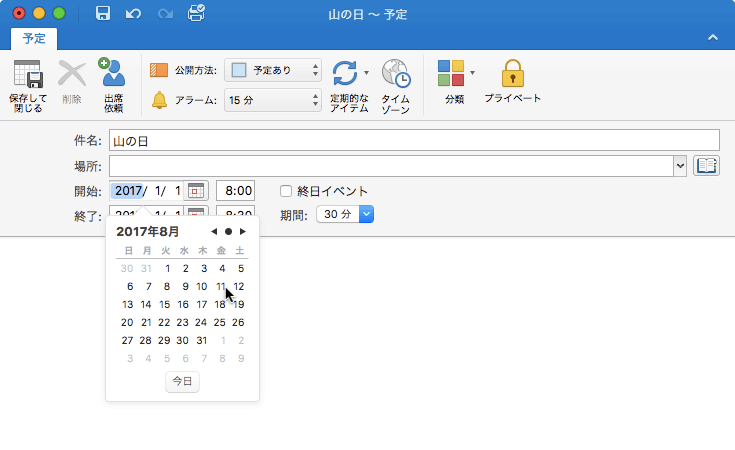Toggle the プライベート lock icon
Screen dimensions: 735x450
(512, 73)
